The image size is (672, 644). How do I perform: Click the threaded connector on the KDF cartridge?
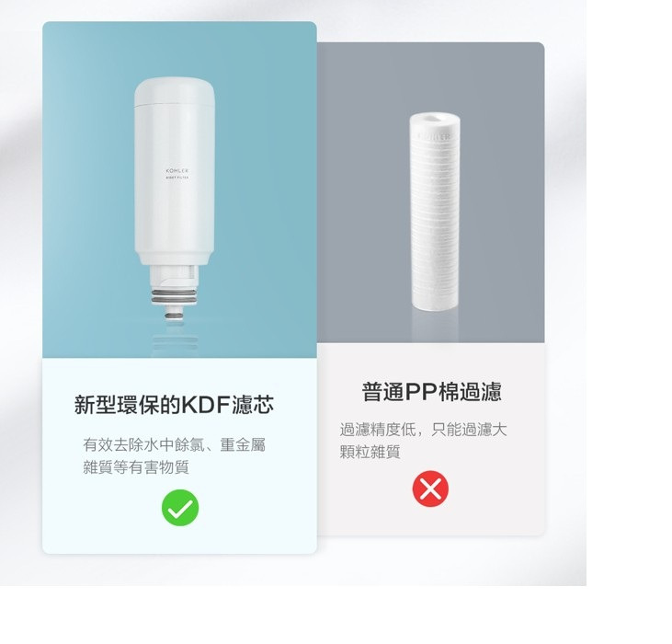174,277
